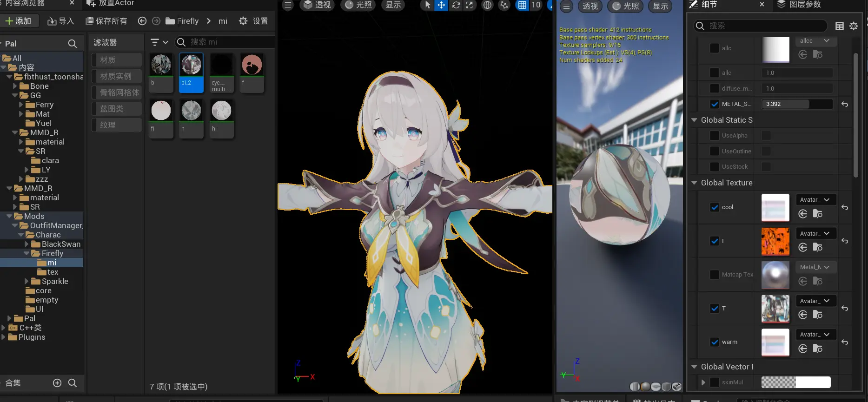Switch to the 图层参数 layer parameters tab
The height and width of the screenshot is (402, 868).
click(x=799, y=5)
